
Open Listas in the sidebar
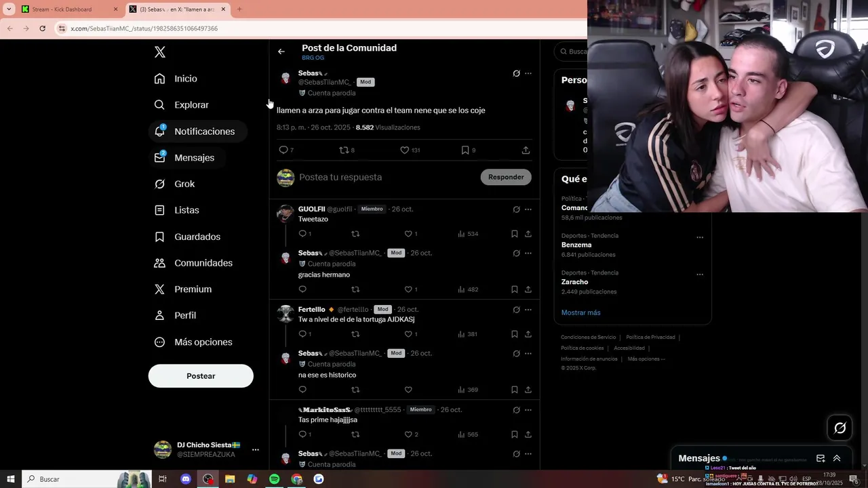(x=176, y=210)
